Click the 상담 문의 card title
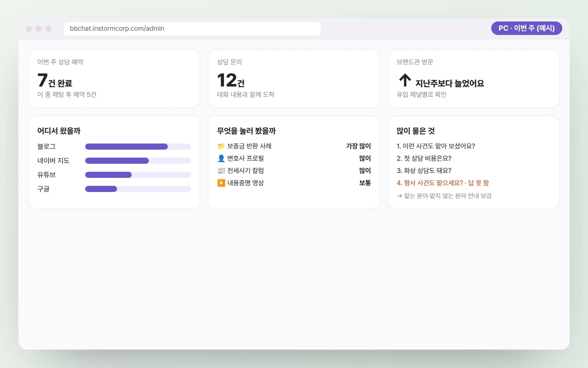This screenshot has width=588, height=368. pos(229,62)
